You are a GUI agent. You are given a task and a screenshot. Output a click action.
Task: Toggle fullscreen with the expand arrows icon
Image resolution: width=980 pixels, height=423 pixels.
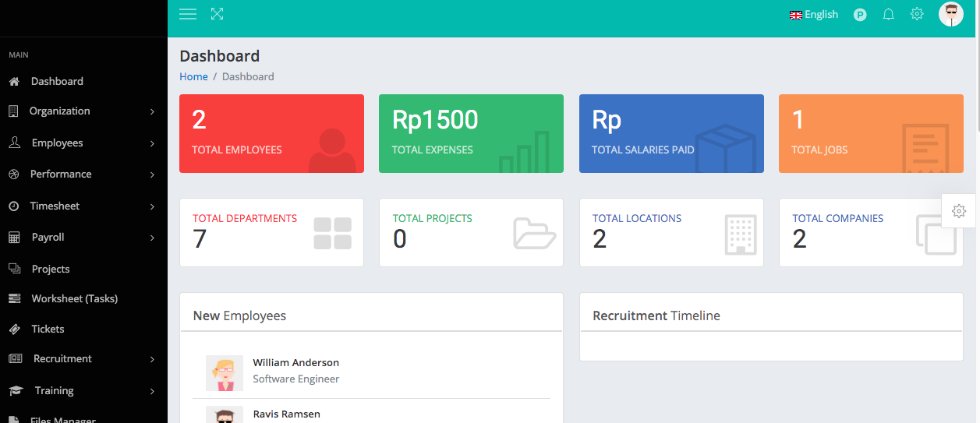coord(217,14)
